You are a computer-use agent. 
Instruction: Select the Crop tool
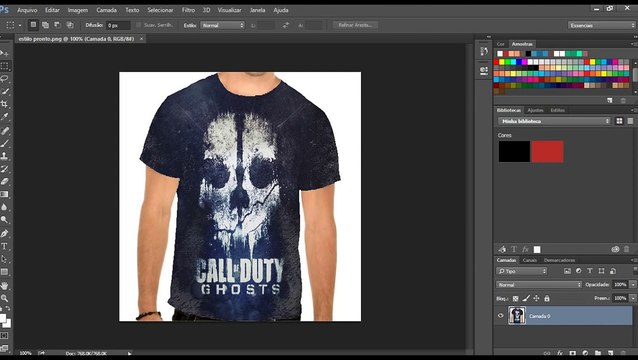tap(4, 104)
